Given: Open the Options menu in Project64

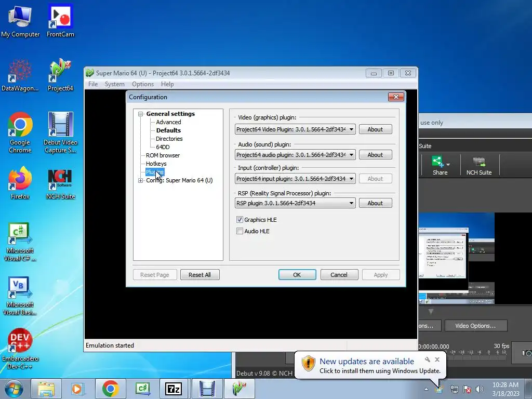Looking at the screenshot, I should pos(143,84).
